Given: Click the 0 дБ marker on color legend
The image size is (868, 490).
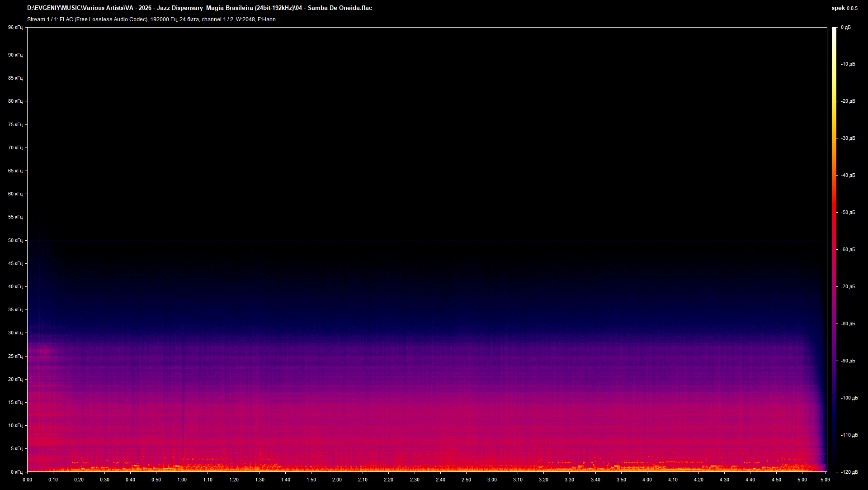Looking at the screenshot, I should click(x=847, y=27).
